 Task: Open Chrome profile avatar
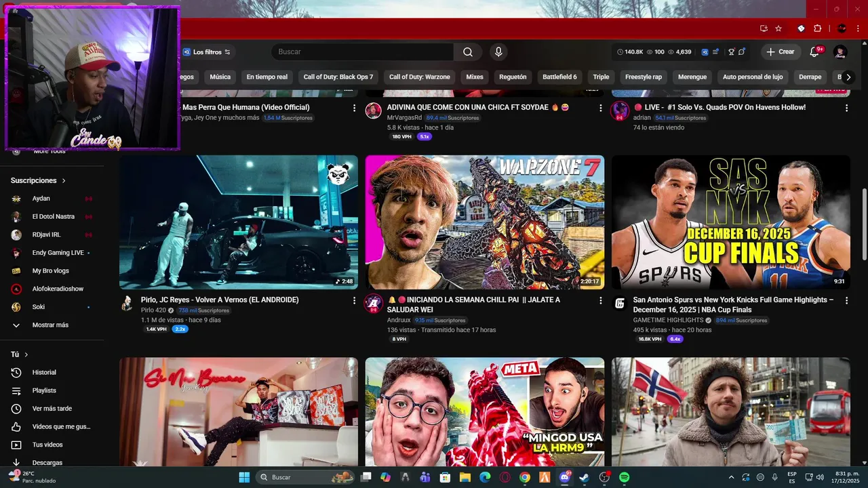tap(842, 28)
